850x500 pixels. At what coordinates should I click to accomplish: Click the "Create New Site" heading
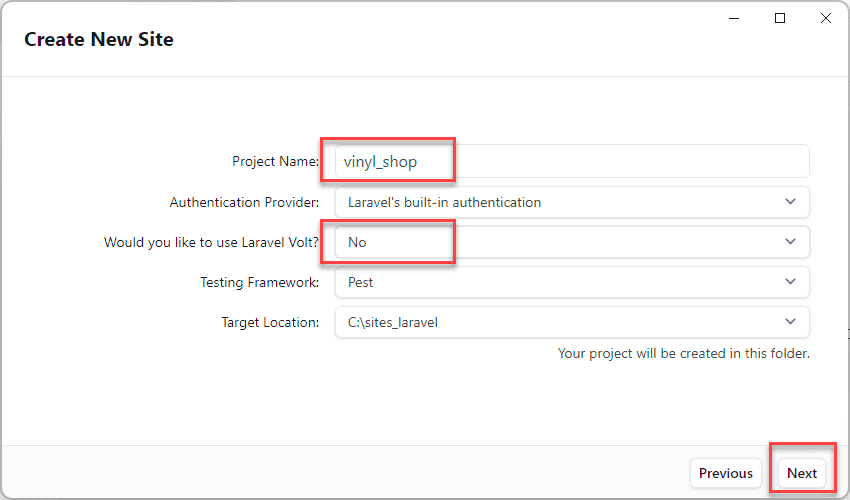pos(99,40)
